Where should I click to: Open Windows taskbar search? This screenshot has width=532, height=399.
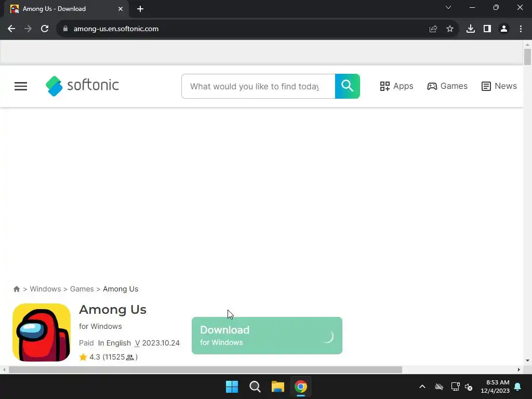(x=255, y=387)
